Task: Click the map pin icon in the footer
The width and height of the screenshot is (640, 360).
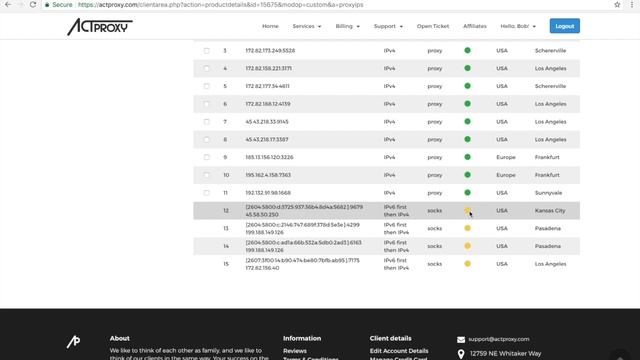Action: point(461,354)
